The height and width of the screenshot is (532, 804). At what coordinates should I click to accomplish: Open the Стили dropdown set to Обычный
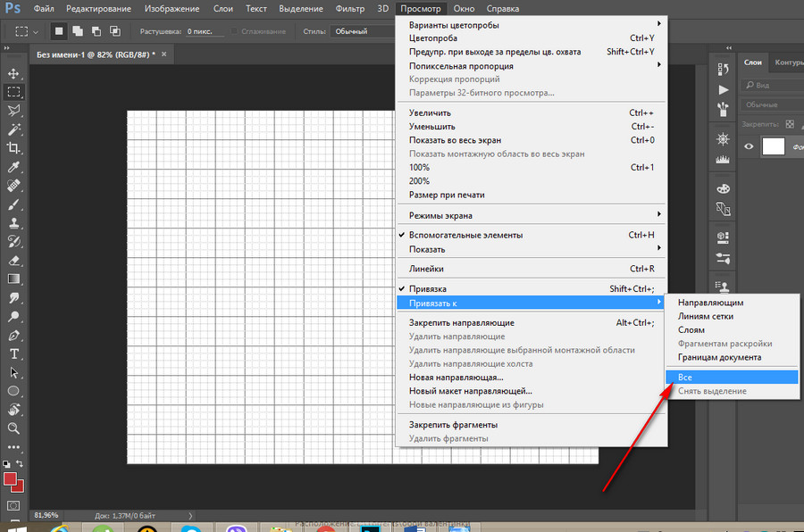[359, 31]
